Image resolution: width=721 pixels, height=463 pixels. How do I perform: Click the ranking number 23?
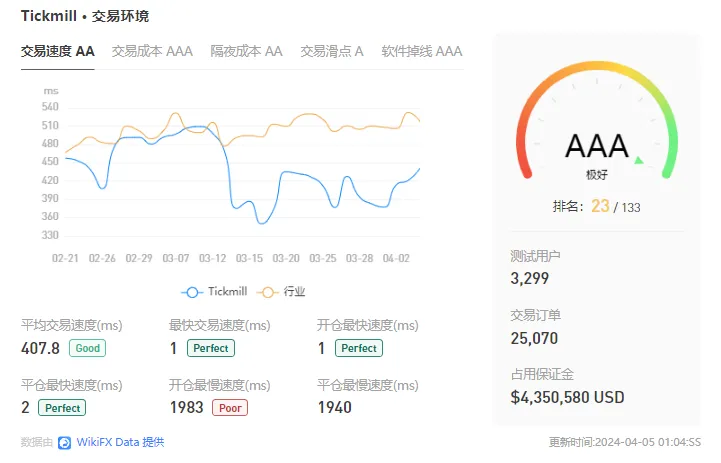coord(600,206)
